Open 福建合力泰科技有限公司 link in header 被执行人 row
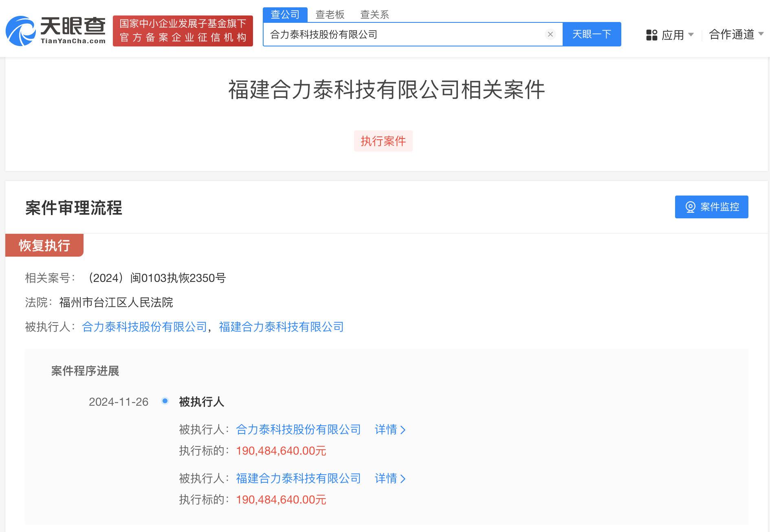770x532 pixels. 281,327
